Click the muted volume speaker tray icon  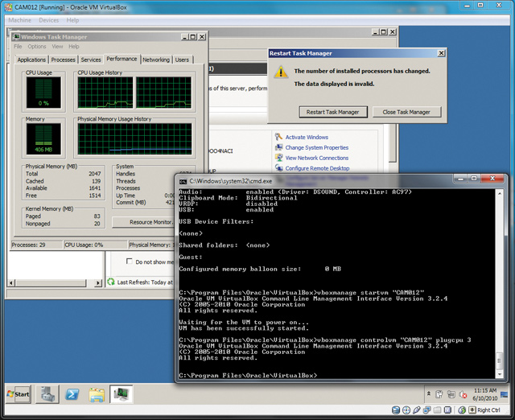tap(463, 394)
